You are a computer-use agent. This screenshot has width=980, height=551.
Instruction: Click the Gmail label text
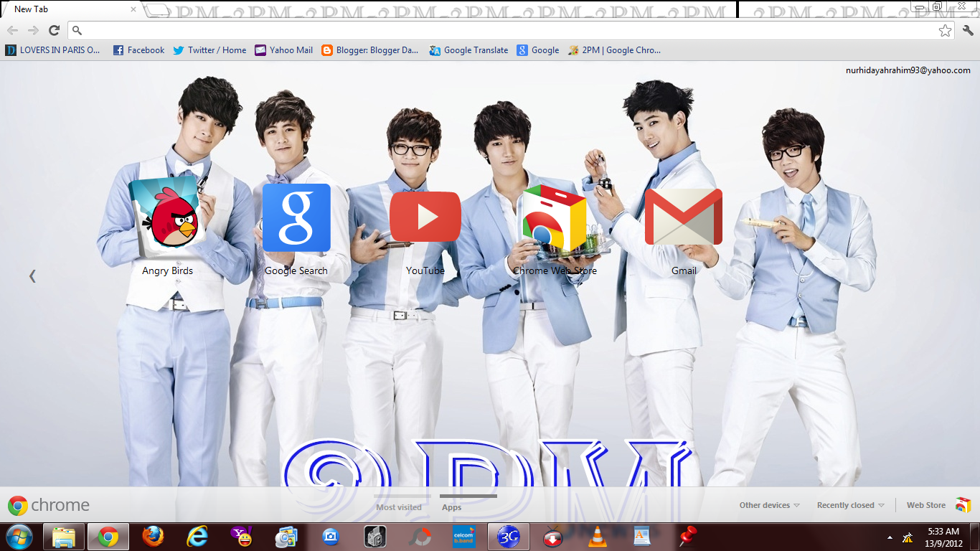coord(684,270)
